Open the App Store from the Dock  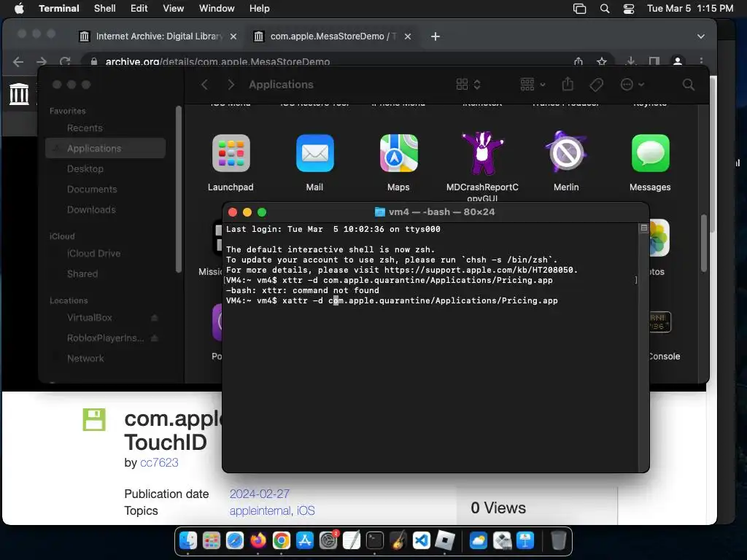point(305,540)
